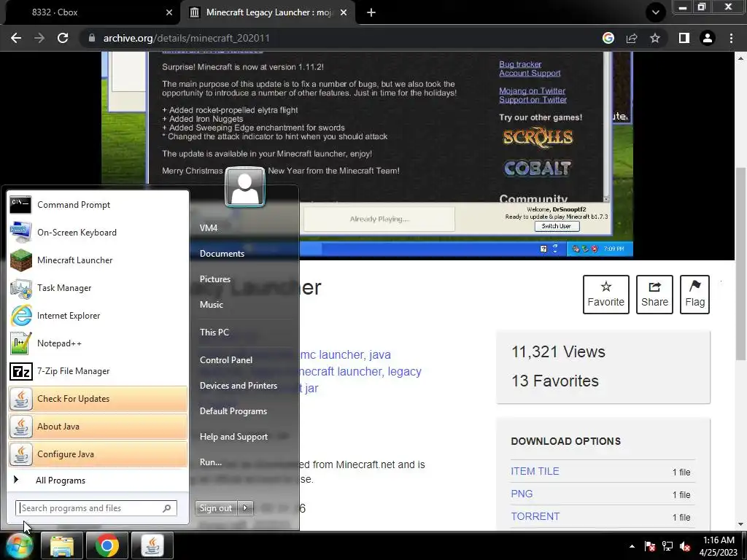Screen dimensions: 747x560
Task: Click the scrollbar down arrow
Action: pos(740,524)
